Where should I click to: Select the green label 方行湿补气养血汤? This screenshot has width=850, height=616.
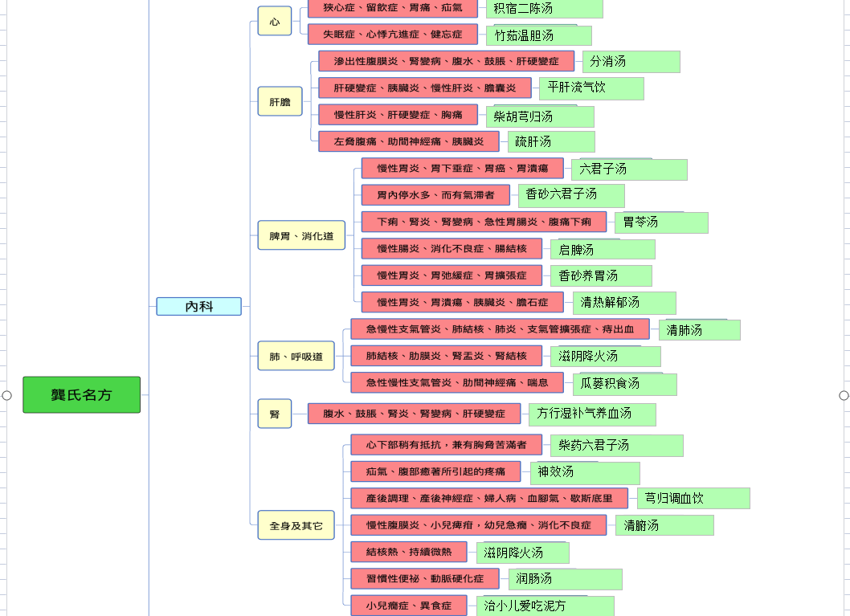592,414
